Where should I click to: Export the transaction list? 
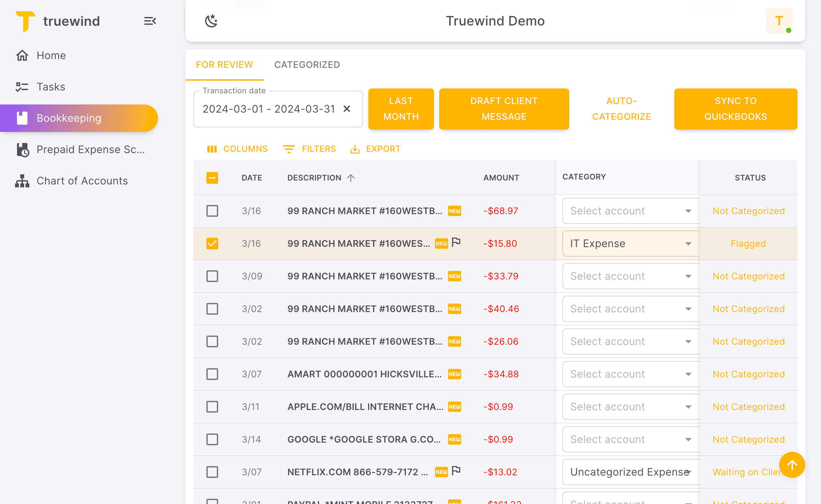point(375,149)
